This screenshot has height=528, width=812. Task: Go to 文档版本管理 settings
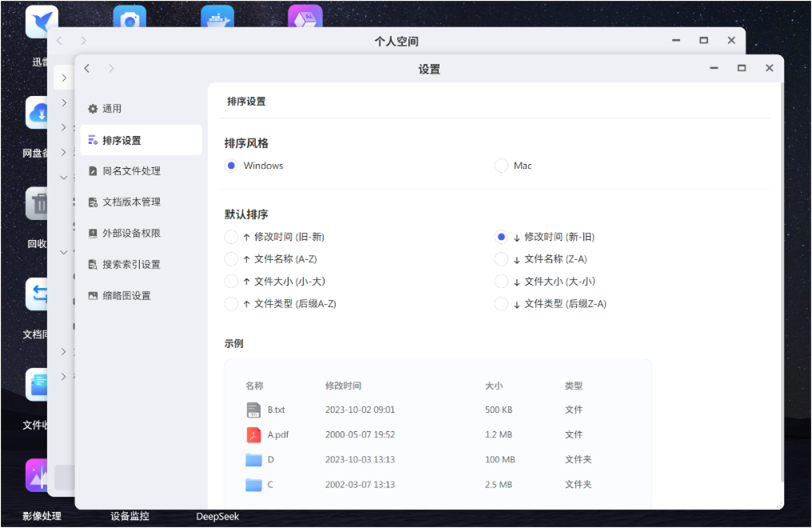141,202
